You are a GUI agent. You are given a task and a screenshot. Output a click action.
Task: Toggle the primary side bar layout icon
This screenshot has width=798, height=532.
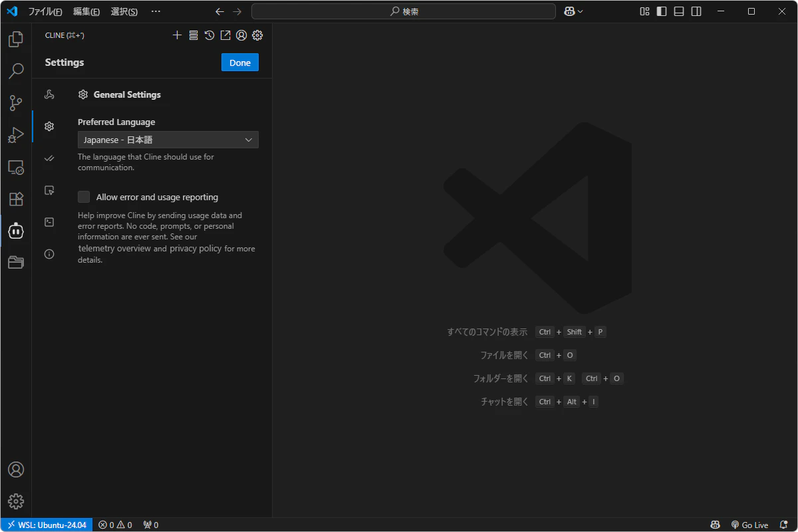click(662, 11)
